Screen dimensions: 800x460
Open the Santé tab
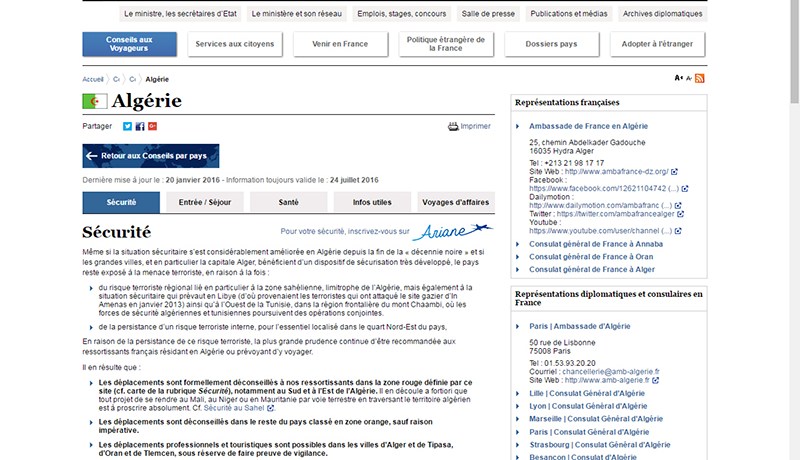pyautogui.click(x=288, y=202)
